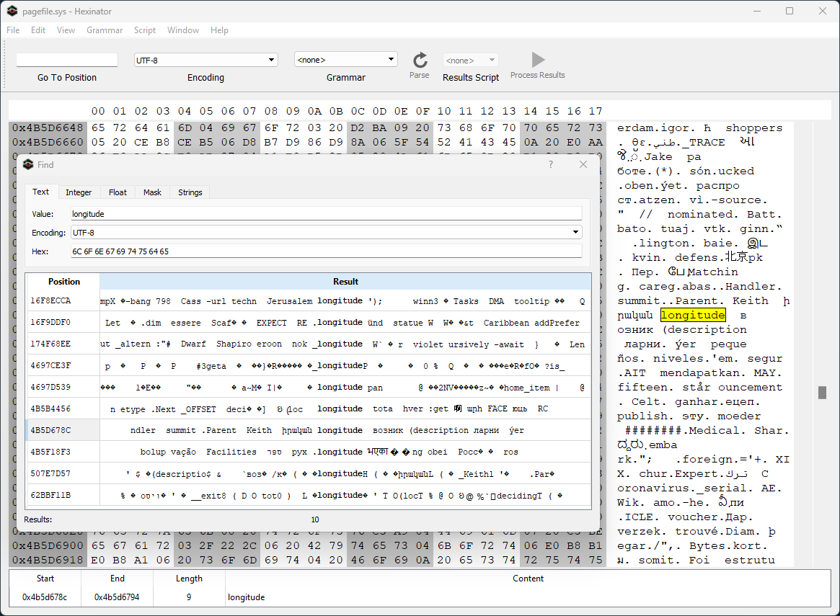This screenshot has width=840, height=616.
Task: Click the Process Results label
Action: 537,75
